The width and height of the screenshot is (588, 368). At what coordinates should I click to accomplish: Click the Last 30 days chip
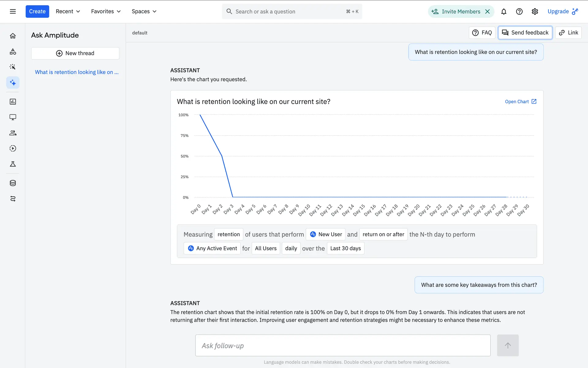coord(345,248)
